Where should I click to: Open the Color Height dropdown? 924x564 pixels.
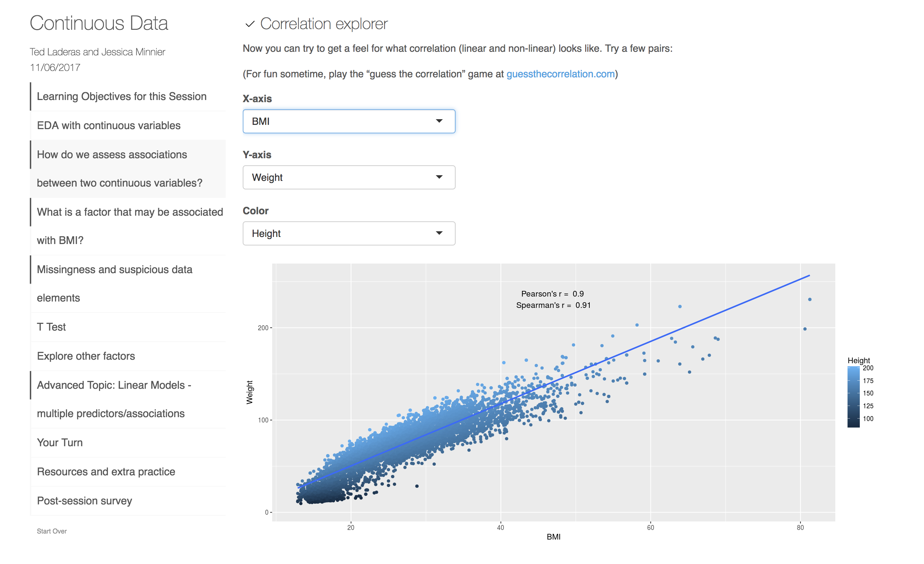click(349, 233)
